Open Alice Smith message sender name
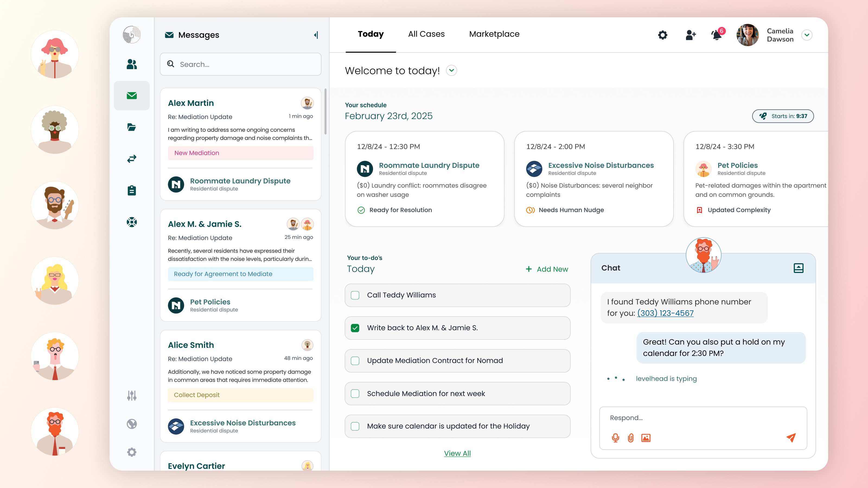Screen dimensions: 868x488 coord(191,345)
